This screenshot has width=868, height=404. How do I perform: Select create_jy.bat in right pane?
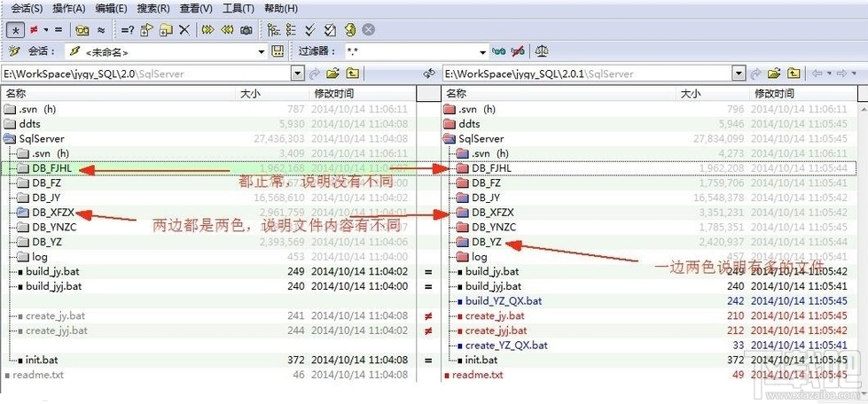[x=495, y=315]
